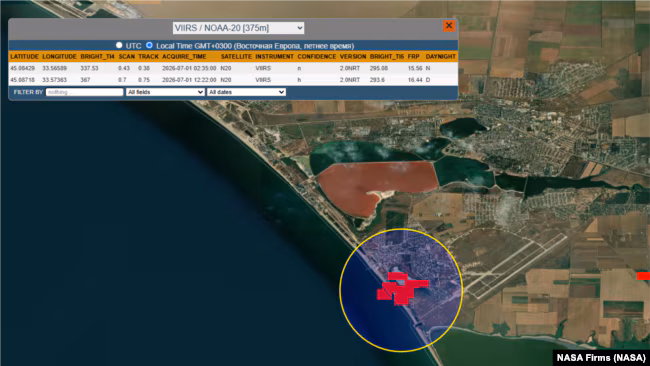The image size is (650, 366).
Task: Sort by LATITUDE column header
Action: click(24, 56)
